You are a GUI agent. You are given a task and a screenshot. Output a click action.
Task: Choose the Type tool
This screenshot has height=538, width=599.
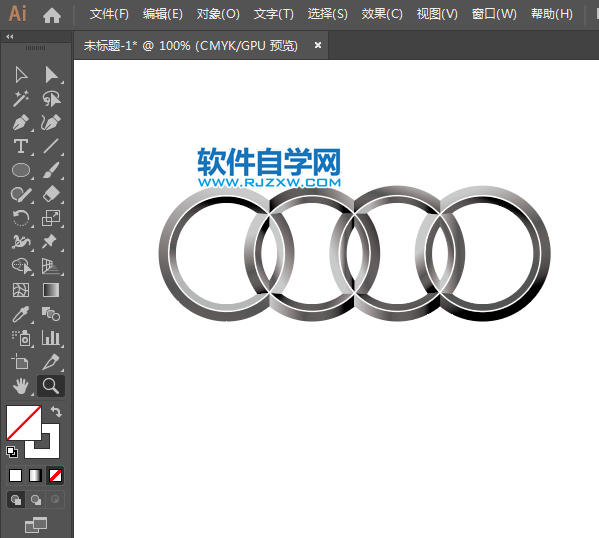pyautogui.click(x=21, y=146)
